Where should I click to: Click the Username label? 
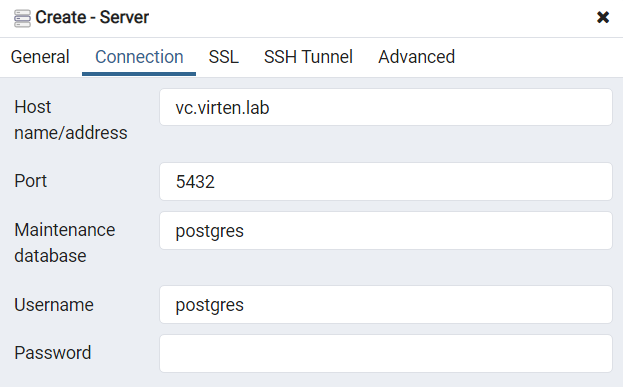pos(54,305)
